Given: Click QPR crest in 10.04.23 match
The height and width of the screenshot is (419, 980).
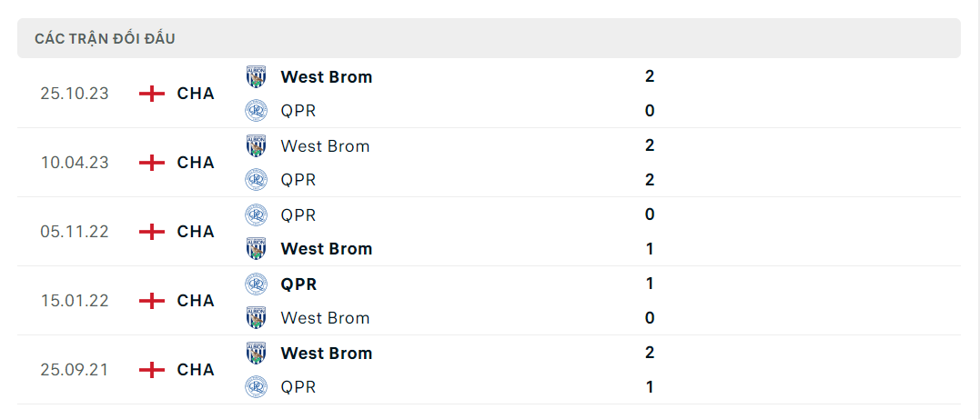Looking at the screenshot, I should click(x=257, y=180).
